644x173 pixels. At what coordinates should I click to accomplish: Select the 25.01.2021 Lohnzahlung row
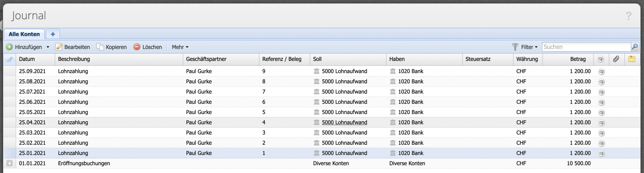pos(73,153)
